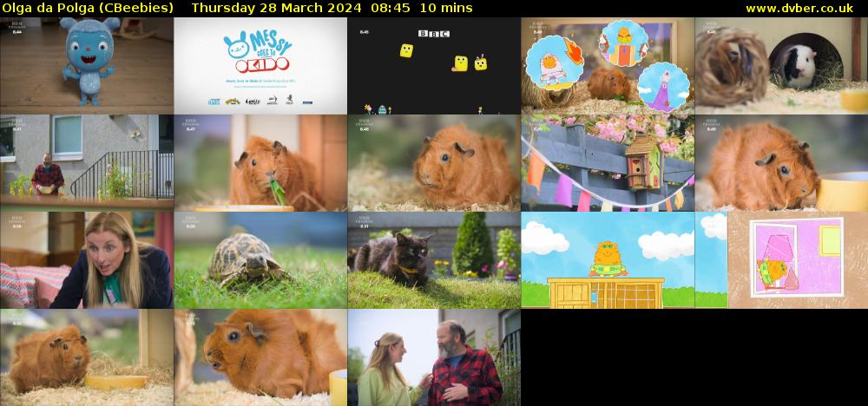Screen dimensions: 868x406
Task: Click the guinea pig eating greens thumbnail
Action: point(260,162)
